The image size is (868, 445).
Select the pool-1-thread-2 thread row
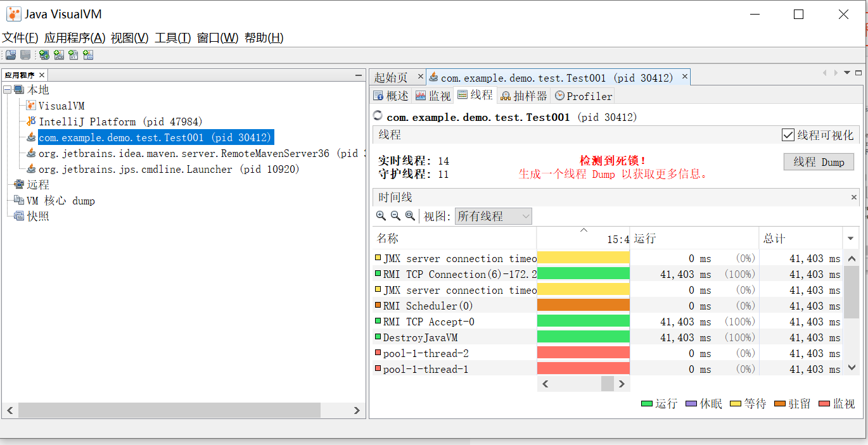[608, 353]
